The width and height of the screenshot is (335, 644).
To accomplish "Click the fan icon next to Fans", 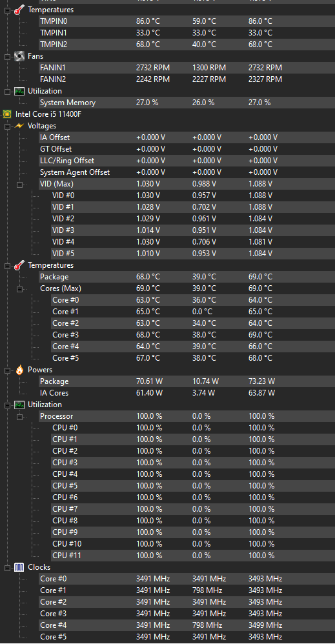I will click(x=19, y=56).
